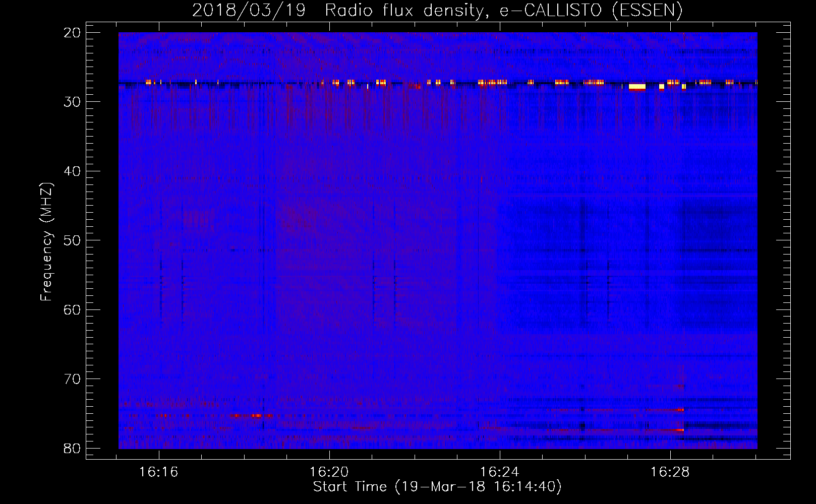Click the 'Frequency (MHZ)' y-axis label
816x504 pixels.
point(46,241)
